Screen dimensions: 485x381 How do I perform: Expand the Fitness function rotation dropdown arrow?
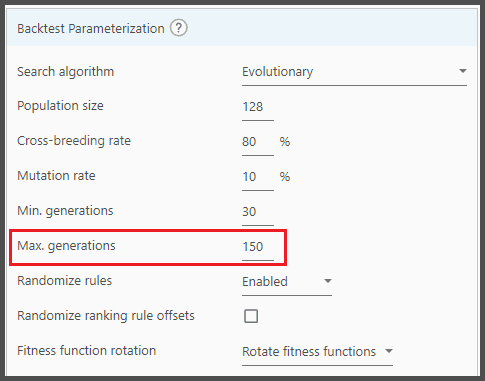click(x=389, y=351)
